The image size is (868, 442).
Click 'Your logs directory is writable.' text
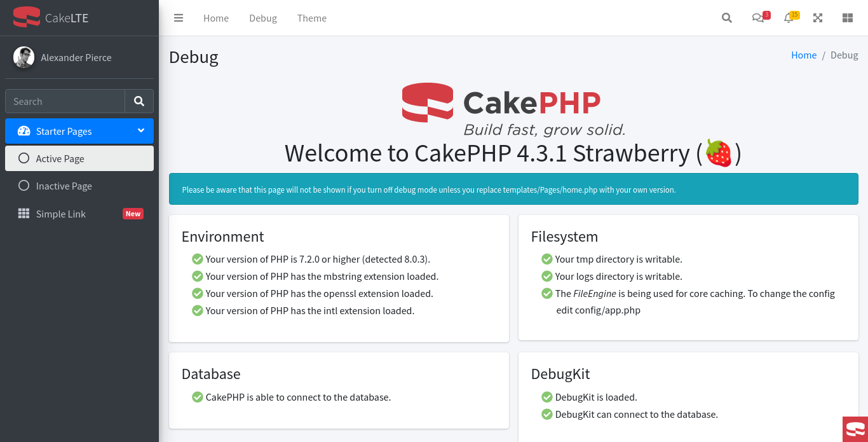619,276
